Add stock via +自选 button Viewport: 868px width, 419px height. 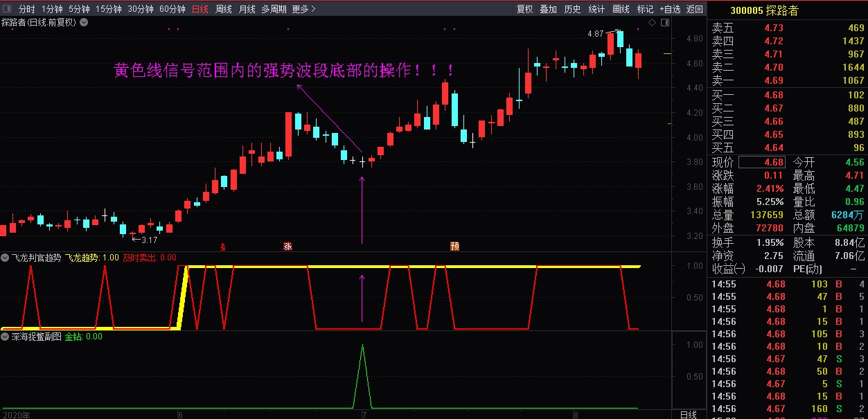[x=670, y=9]
